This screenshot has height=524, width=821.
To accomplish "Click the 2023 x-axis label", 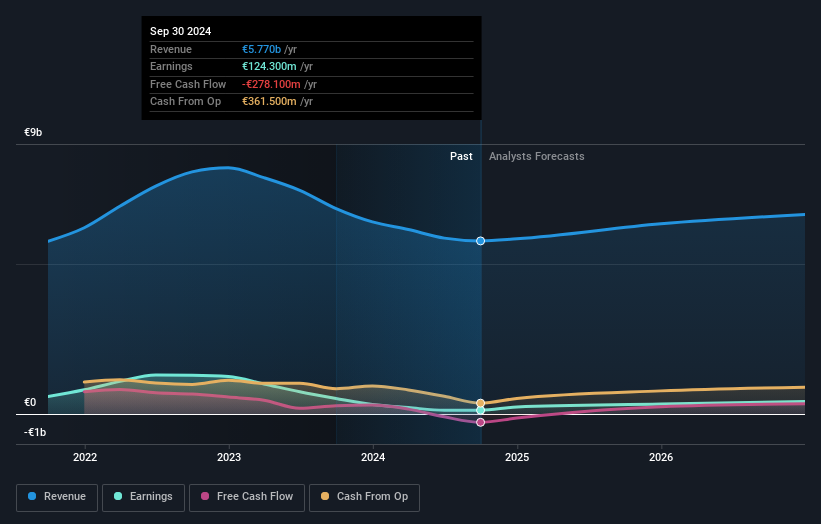I will (x=229, y=457).
